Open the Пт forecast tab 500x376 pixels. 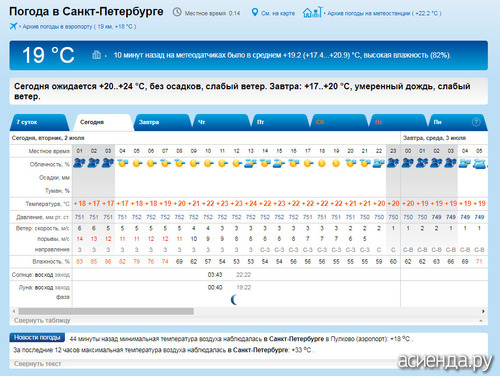tap(280, 122)
